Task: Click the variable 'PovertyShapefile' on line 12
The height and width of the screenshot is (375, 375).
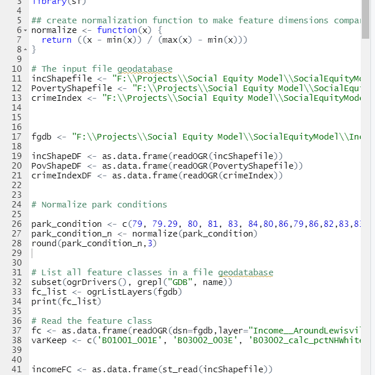Action: coord(72,88)
